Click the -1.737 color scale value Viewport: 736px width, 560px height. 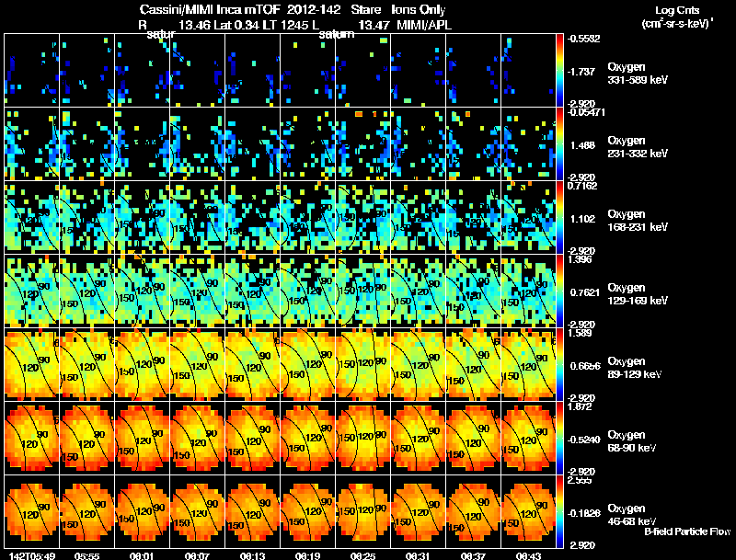coord(582,72)
